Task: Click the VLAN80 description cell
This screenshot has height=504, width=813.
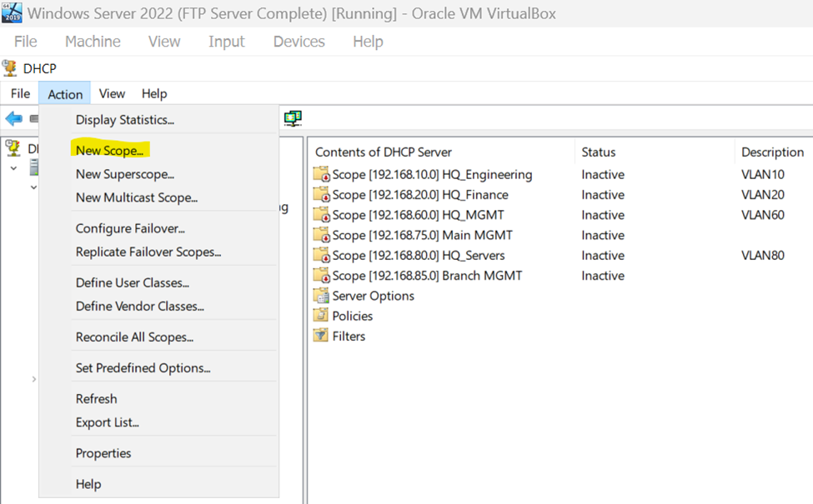Action: (763, 256)
